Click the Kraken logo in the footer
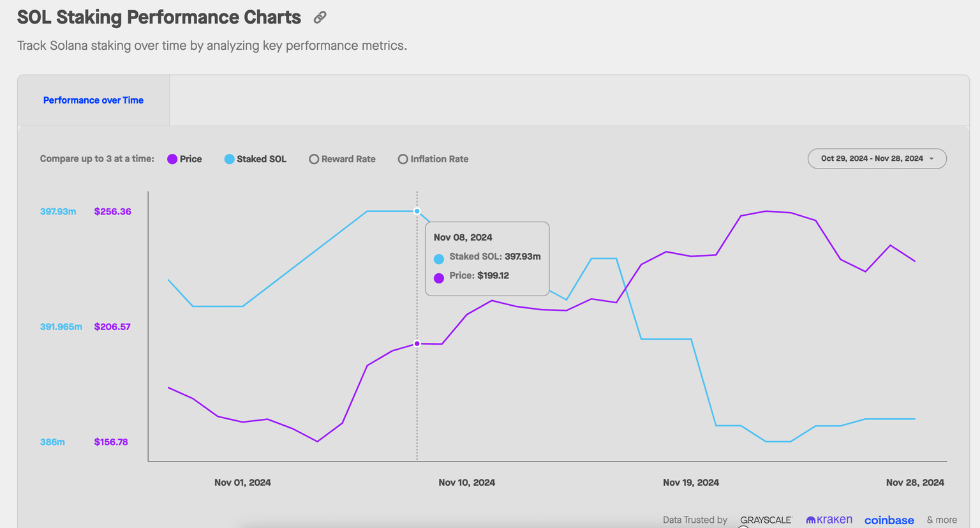The height and width of the screenshot is (528, 980). point(829,520)
